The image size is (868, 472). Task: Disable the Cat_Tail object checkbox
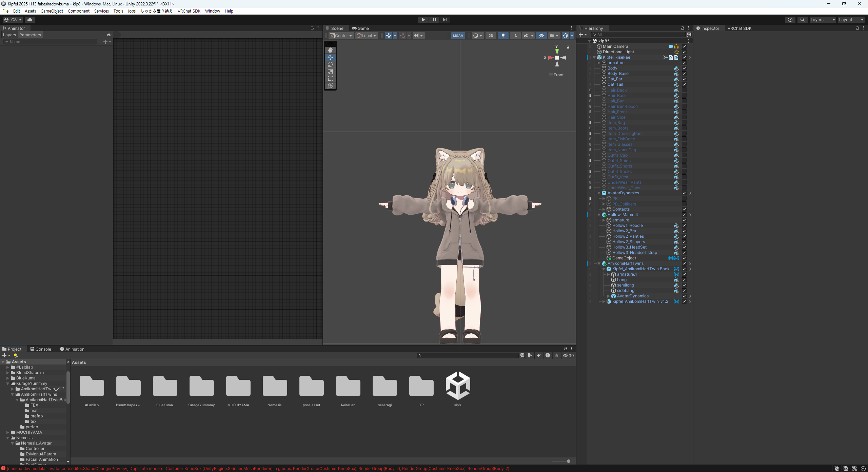pos(684,84)
